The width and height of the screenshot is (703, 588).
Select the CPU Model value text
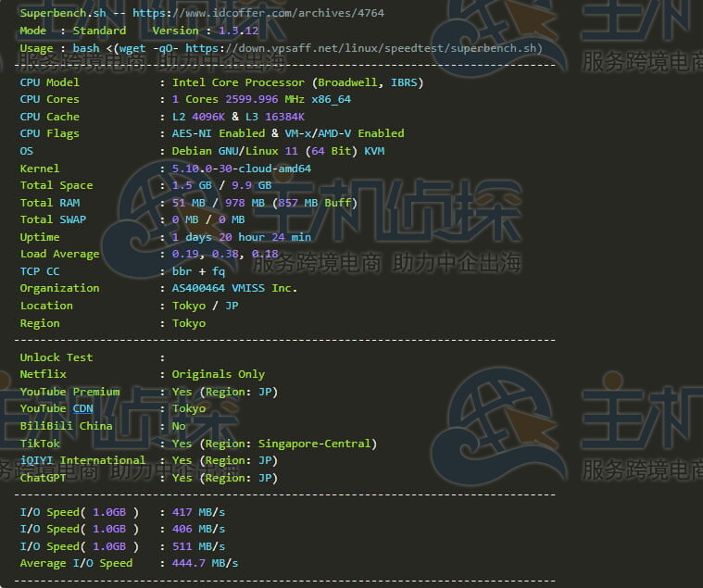(x=297, y=83)
